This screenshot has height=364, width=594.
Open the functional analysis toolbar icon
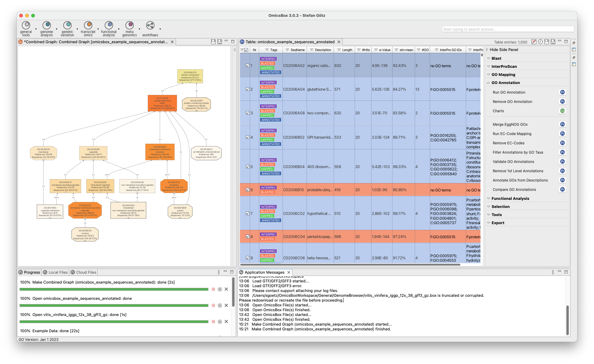(109, 25)
